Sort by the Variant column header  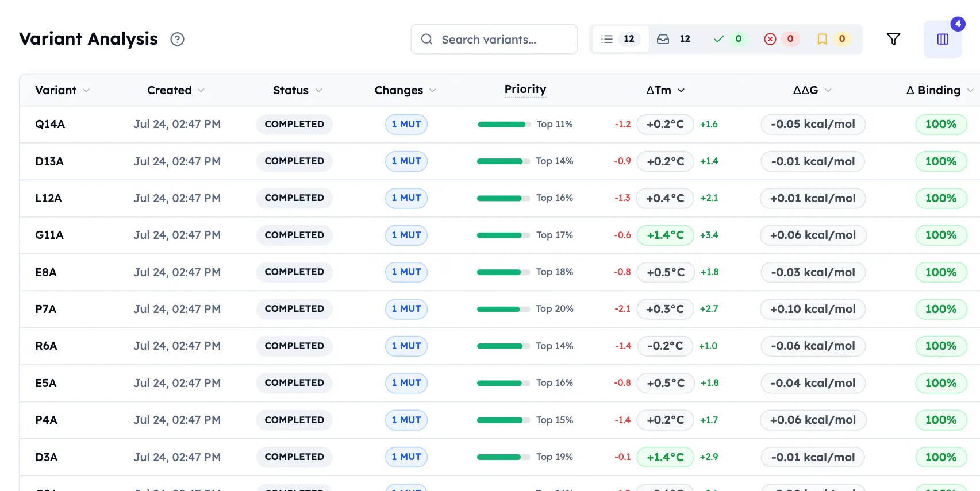62,90
